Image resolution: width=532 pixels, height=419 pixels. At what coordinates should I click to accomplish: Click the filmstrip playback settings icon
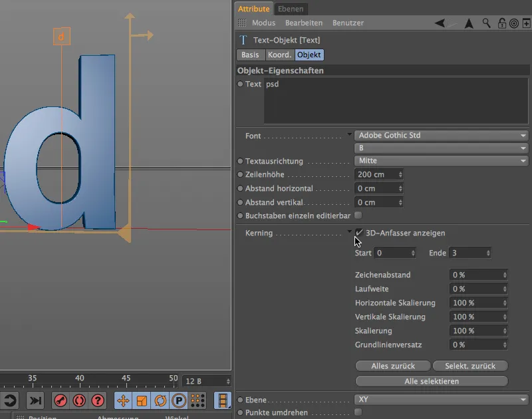[x=223, y=400]
